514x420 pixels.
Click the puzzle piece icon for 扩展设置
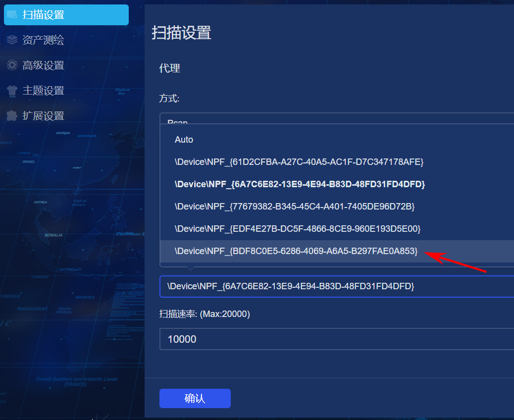point(12,116)
